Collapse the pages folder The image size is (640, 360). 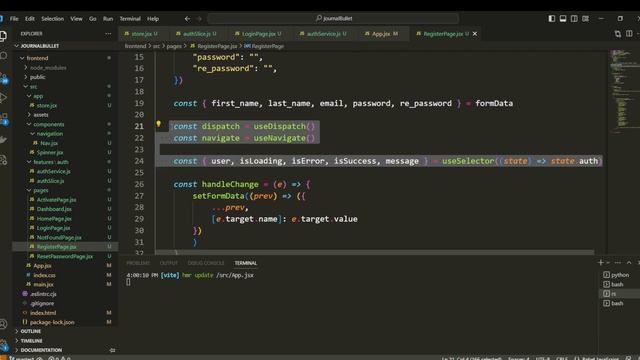point(29,191)
